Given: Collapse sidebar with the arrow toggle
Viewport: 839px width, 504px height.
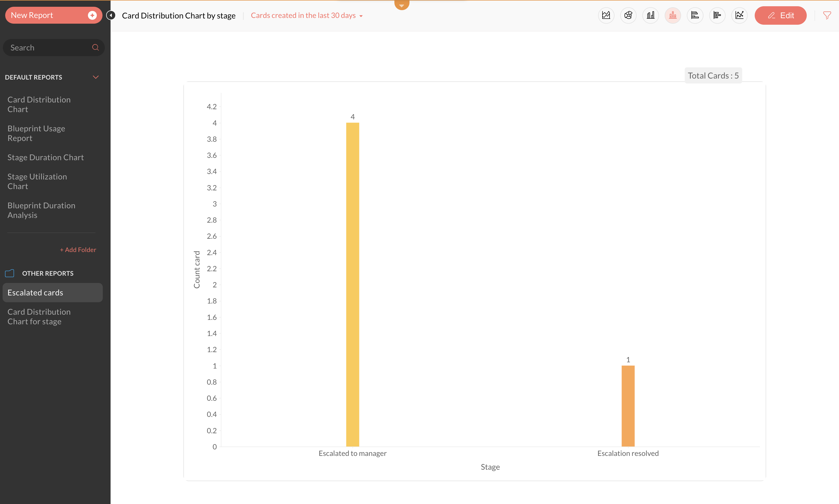Looking at the screenshot, I should tap(111, 15).
